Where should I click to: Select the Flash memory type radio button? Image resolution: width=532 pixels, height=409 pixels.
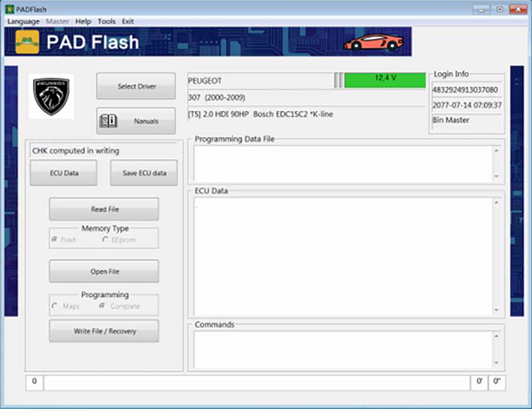[54, 239]
